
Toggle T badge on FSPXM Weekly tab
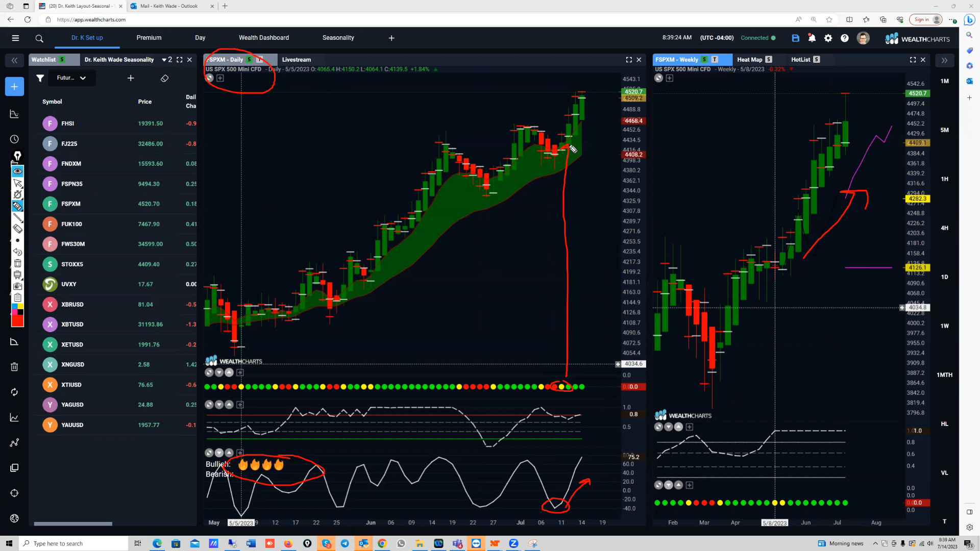[715, 60]
